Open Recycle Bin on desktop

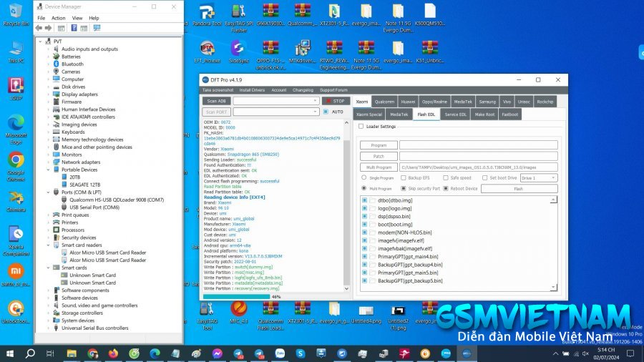pyautogui.click(x=16, y=15)
